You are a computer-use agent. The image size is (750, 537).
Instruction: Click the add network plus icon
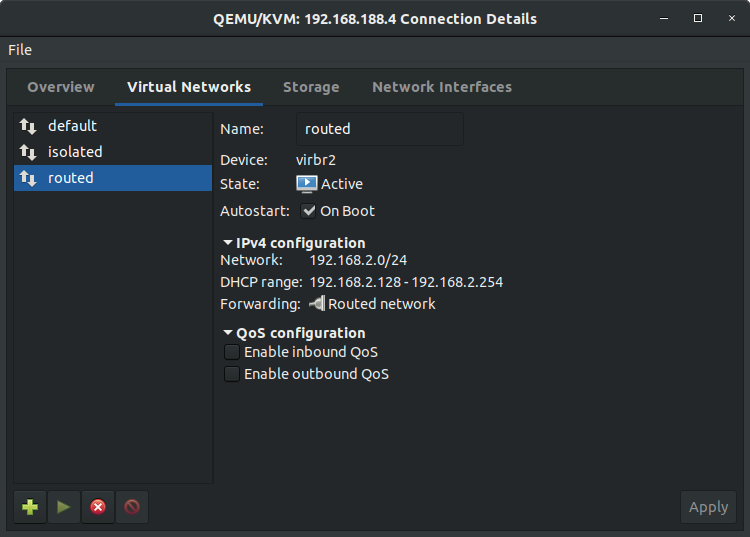point(30,507)
